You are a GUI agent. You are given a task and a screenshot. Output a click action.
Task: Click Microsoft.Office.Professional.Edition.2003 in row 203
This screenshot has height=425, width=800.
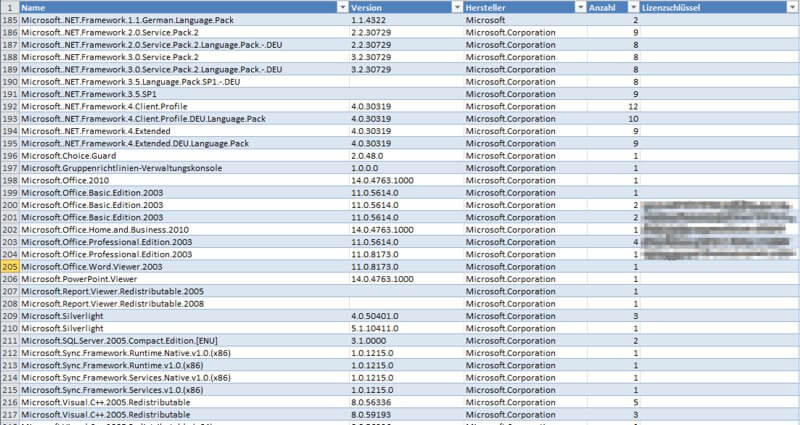click(x=184, y=242)
